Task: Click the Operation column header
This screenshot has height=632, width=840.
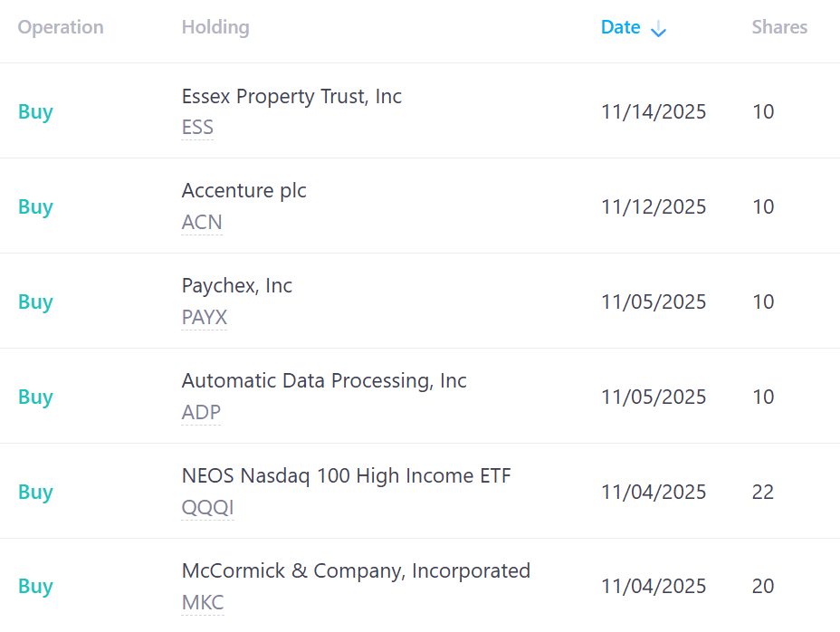Action: point(61,27)
